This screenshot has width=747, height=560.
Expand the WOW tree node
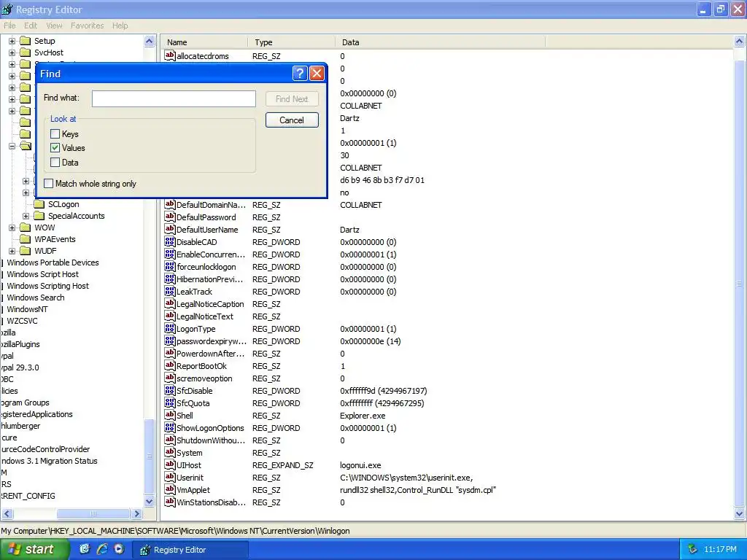pos(12,227)
